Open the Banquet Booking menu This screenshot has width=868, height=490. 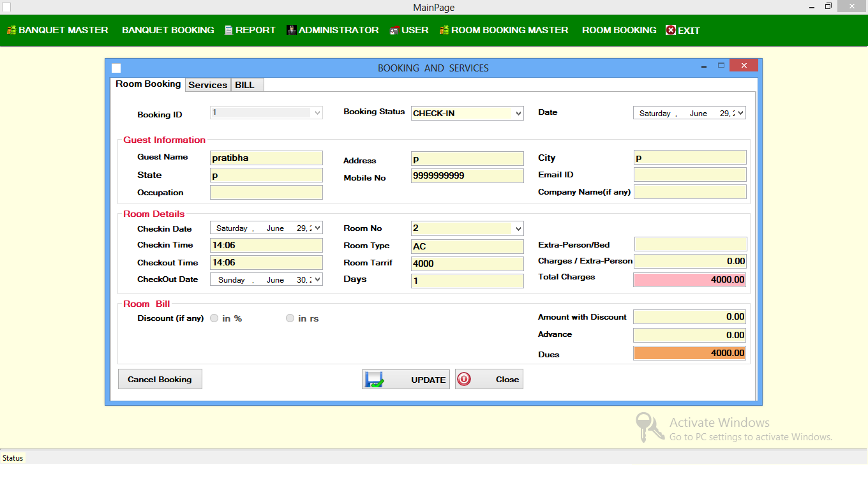coord(168,30)
